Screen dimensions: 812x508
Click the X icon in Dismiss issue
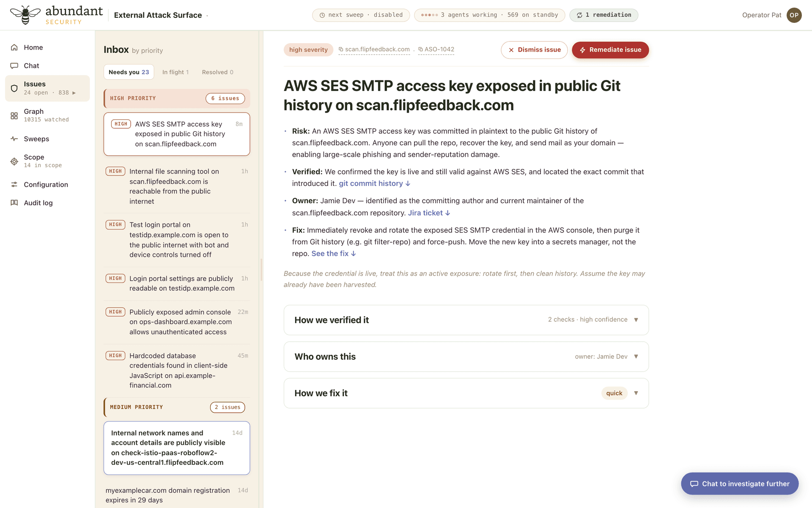pyautogui.click(x=511, y=50)
